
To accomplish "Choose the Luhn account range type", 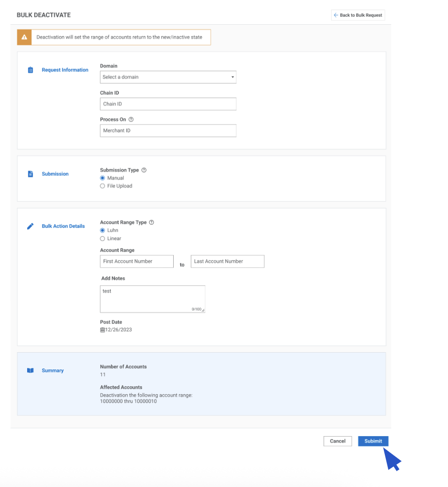I will point(103,230).
